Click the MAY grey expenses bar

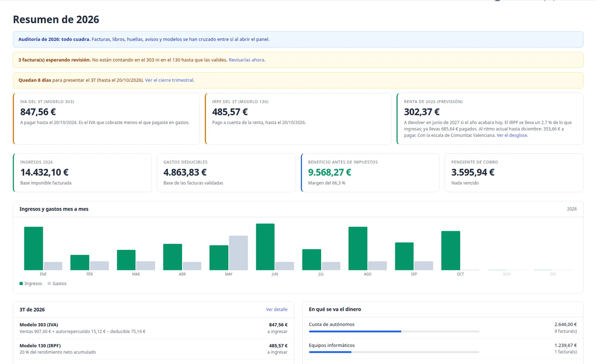click(x=238, y=253)
